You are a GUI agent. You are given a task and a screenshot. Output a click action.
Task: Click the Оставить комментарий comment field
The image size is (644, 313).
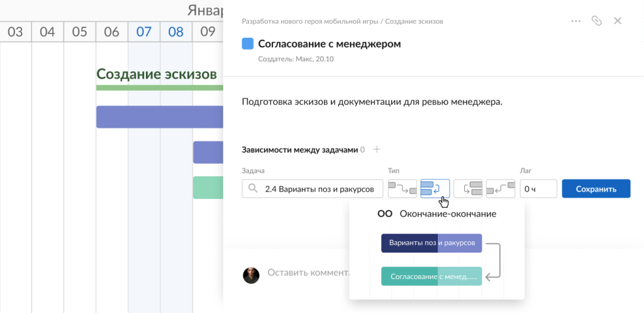[x=308, y=272]
